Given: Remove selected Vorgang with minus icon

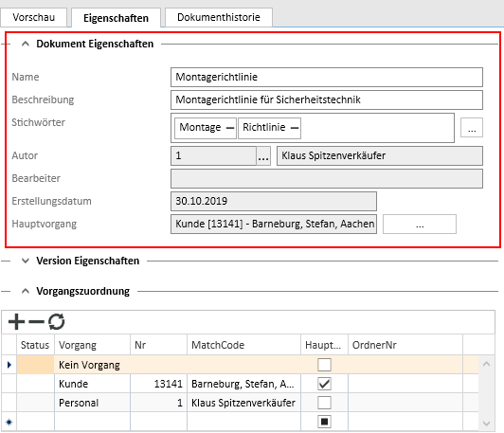Looking at the screenshot, I should 36,321.
